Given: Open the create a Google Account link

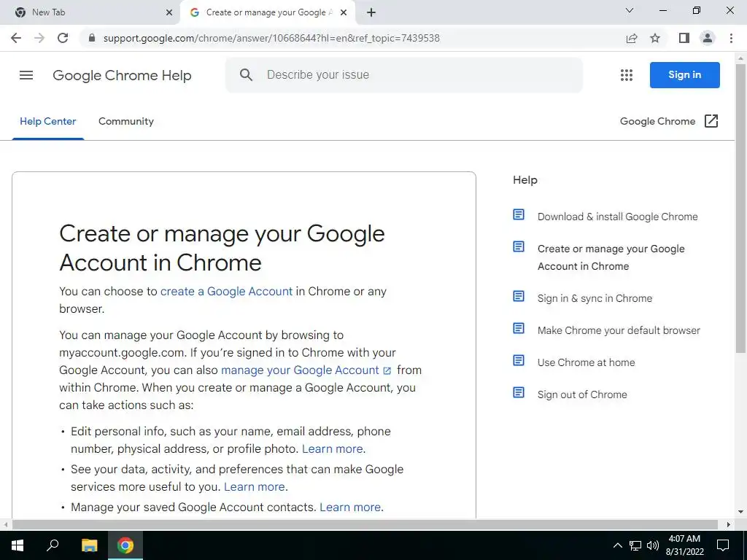Looking at the screenshot, I should coord(226,292).
